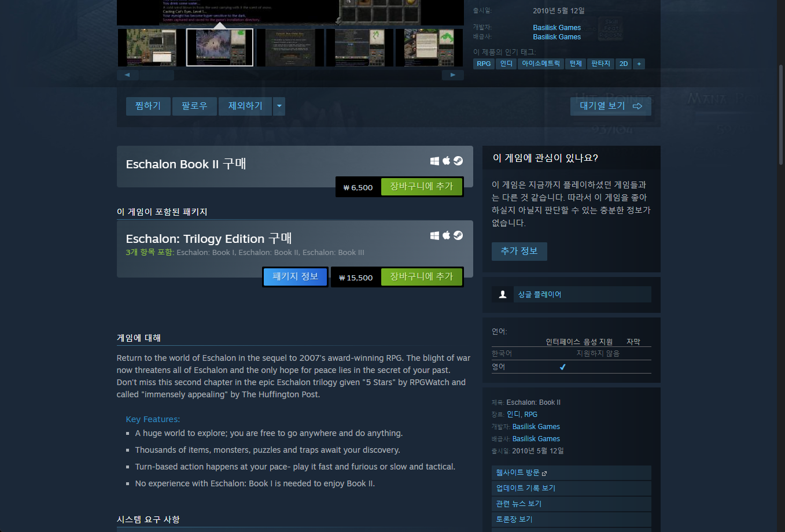The image size is (785, 532).
Task: Click Eschalon: Trilogy Edition 구매 title
Action: [x=209, y=239]
